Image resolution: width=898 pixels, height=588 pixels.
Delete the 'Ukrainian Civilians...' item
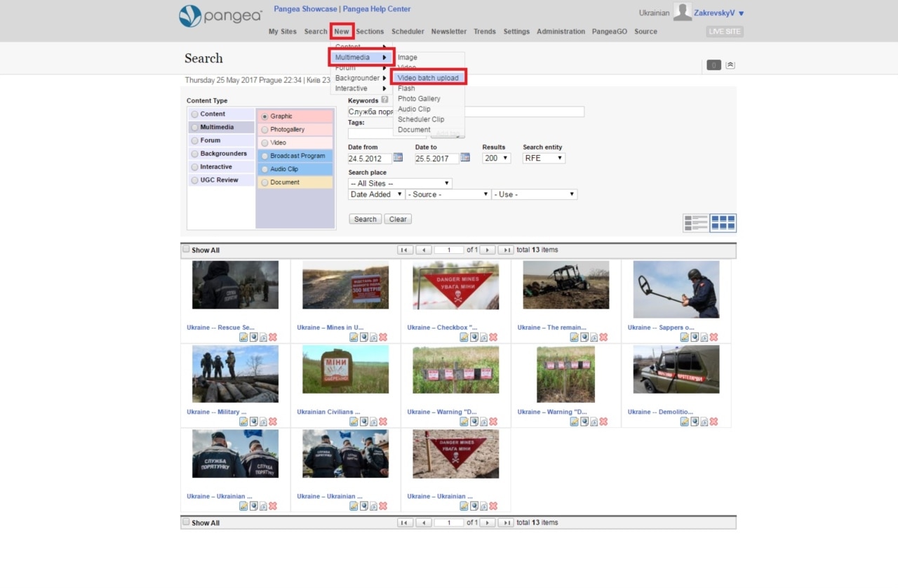point(383,422)
